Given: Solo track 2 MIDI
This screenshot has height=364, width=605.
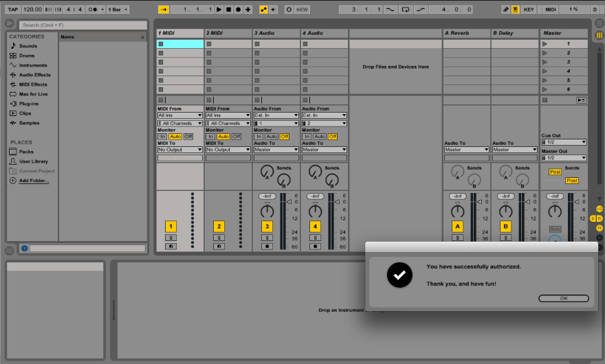Looking at the screenshot, I should 219,238.
